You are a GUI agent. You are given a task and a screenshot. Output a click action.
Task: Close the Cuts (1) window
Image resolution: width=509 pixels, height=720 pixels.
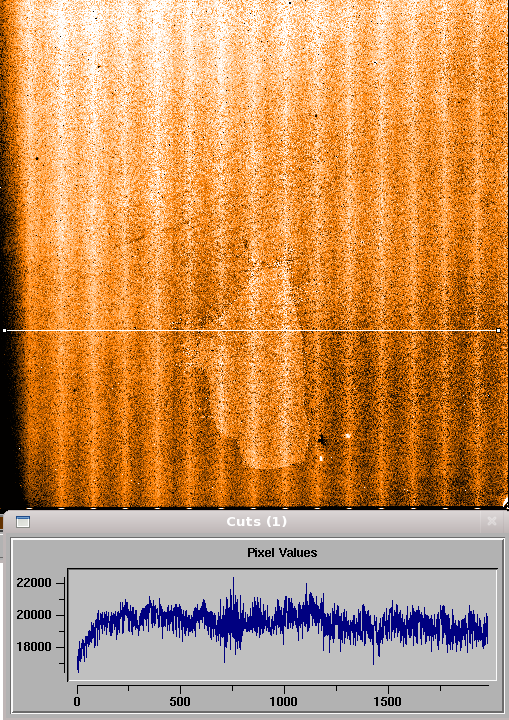pos(492,521)
